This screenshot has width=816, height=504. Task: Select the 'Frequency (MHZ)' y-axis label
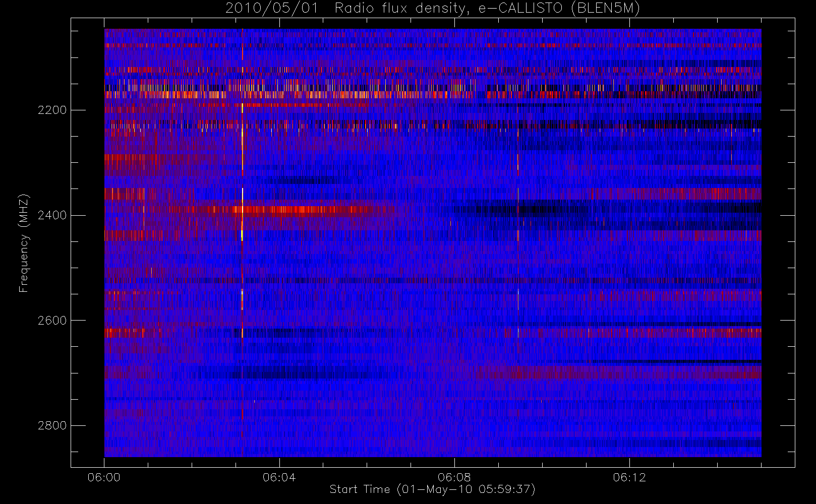click(x=24, y=243)
